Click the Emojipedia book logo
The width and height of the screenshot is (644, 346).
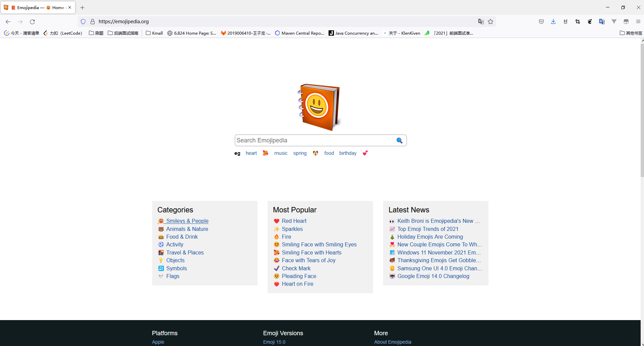[319, 107]
